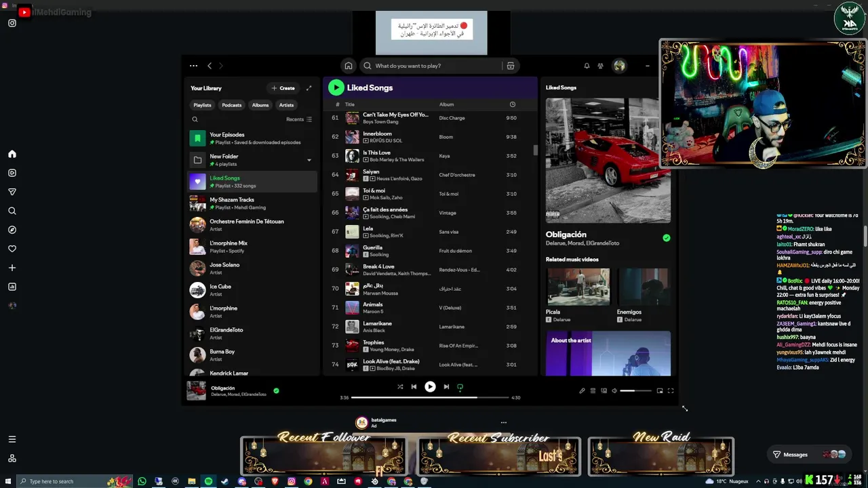
Task: Play the track Innerbloom
Action: pos(430,137)
